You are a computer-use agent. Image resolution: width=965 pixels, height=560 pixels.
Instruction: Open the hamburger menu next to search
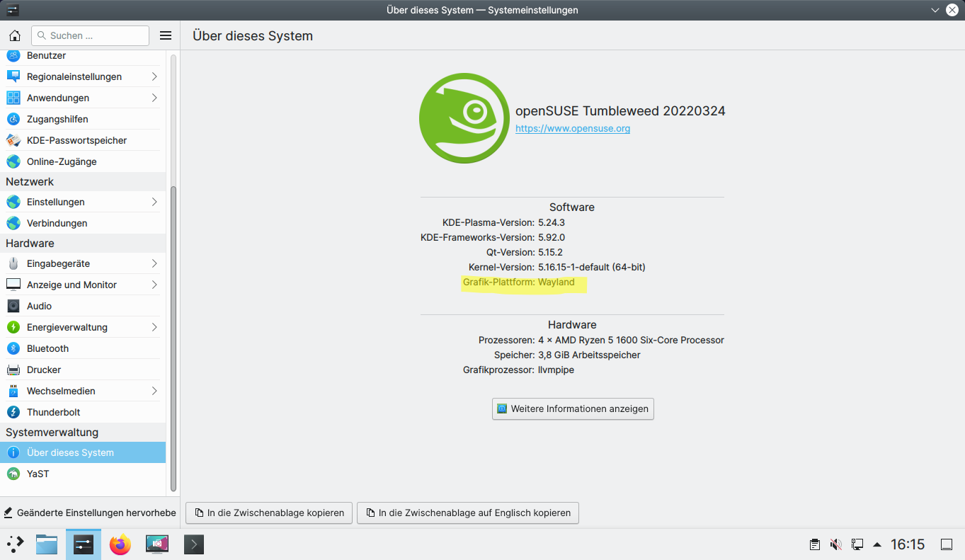tap(166, 35)
